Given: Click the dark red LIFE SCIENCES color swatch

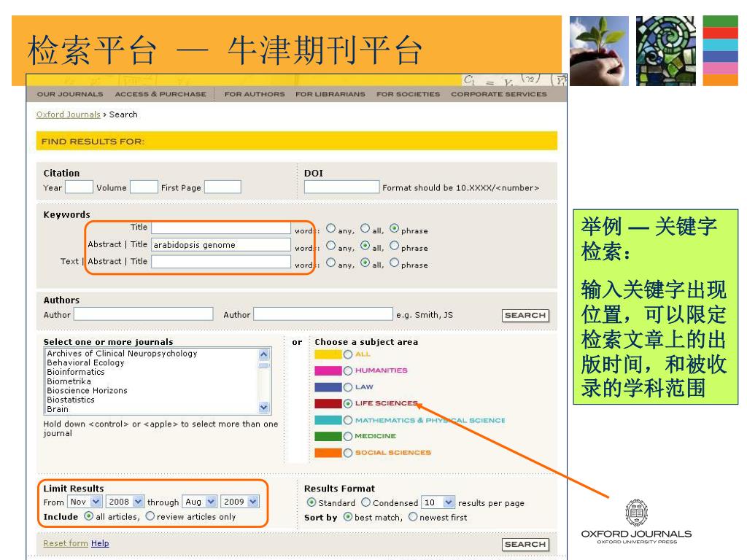Looking at the screenshot, I should [328, 403].
